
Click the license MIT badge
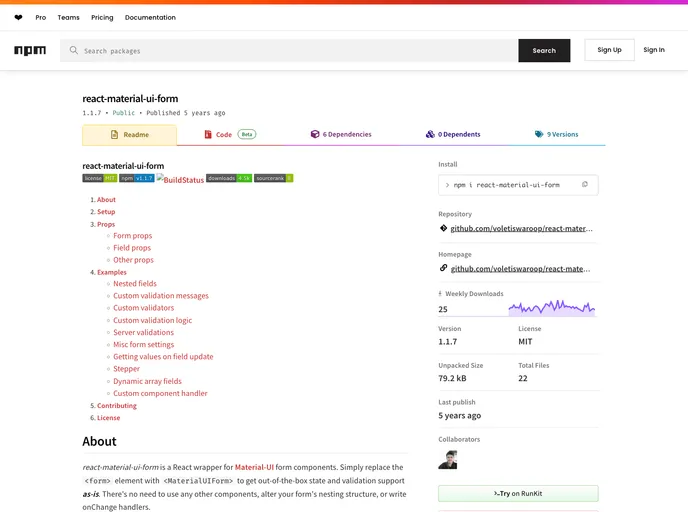[100, 178]
